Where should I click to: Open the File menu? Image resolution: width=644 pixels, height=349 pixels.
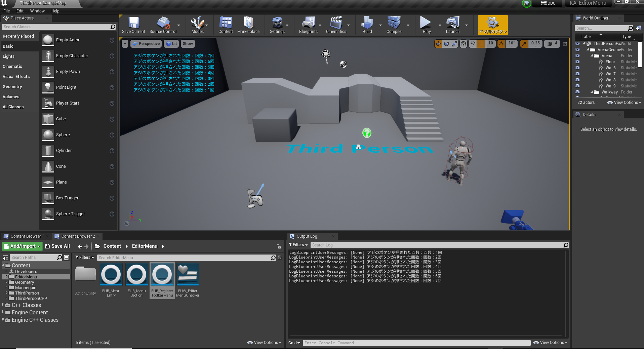pyautogui.click(x=6, y=11)
